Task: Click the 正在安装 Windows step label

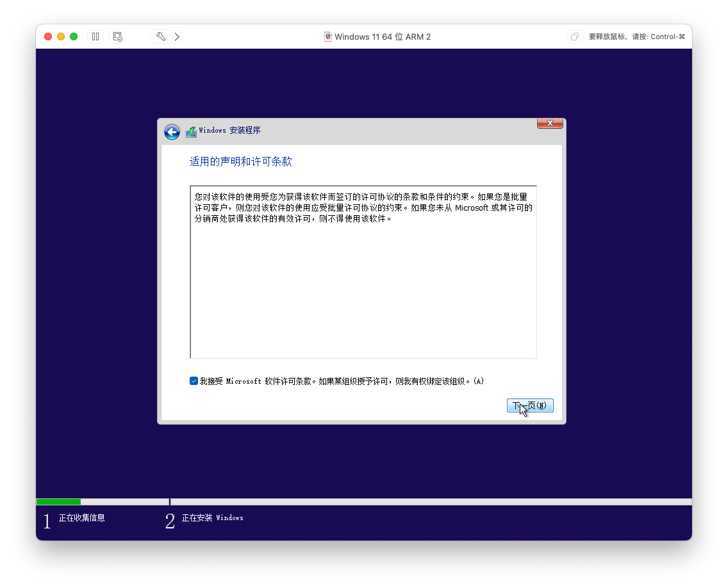Action: [x=212, y=518]
